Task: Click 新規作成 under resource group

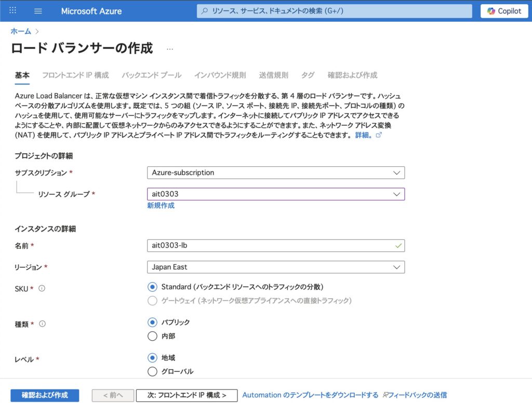Action: click(x=161, y=205)
